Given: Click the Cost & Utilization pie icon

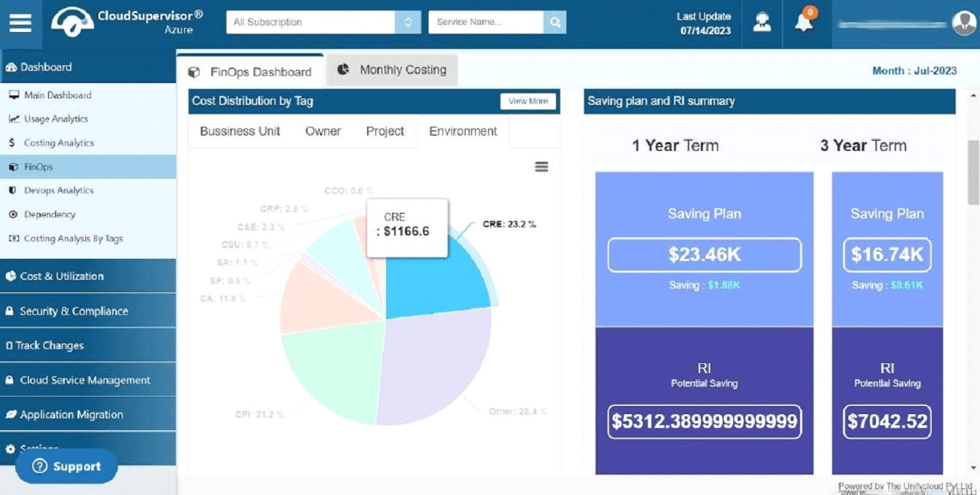Looking at the screenshot, I should coord(11,276).
